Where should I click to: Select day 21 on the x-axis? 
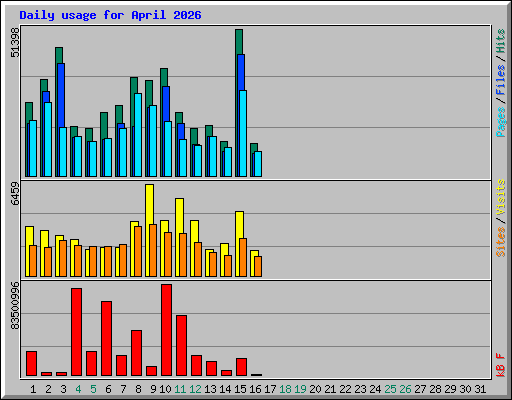click(x=330, y=389)
